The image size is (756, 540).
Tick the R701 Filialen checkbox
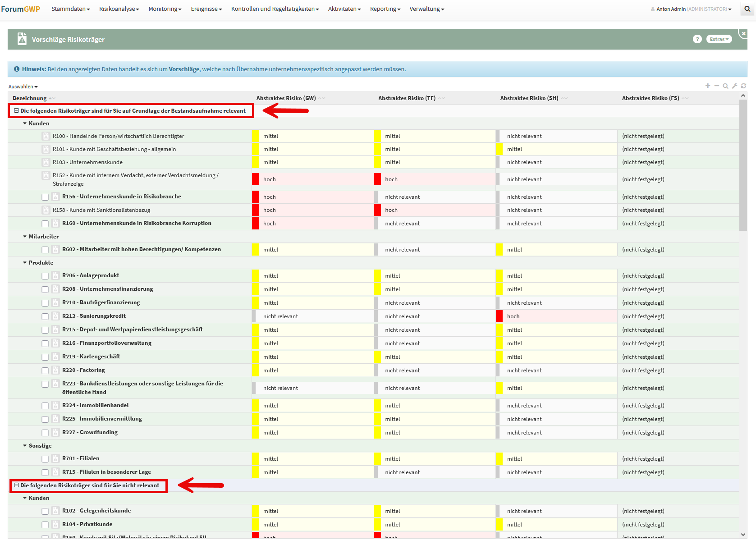pos(45,459)
